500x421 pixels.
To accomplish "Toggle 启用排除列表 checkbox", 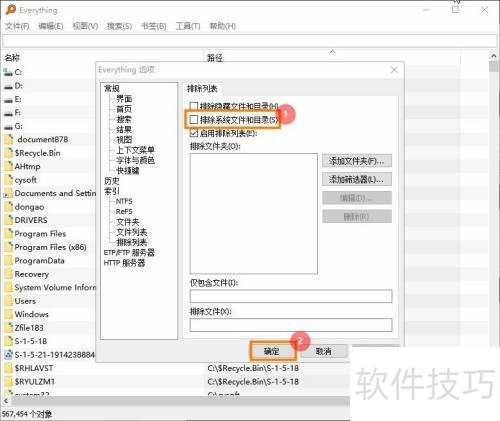I will pos(194,133).
